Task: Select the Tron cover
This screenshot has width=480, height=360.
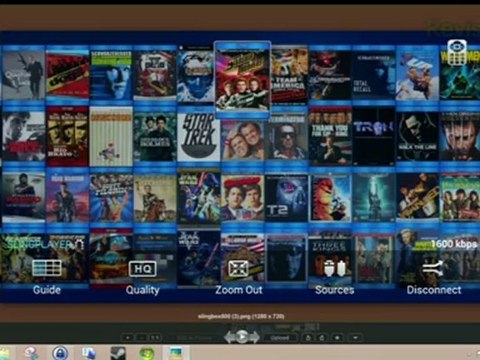Action: pyautogui.click(x=373, y=137)
